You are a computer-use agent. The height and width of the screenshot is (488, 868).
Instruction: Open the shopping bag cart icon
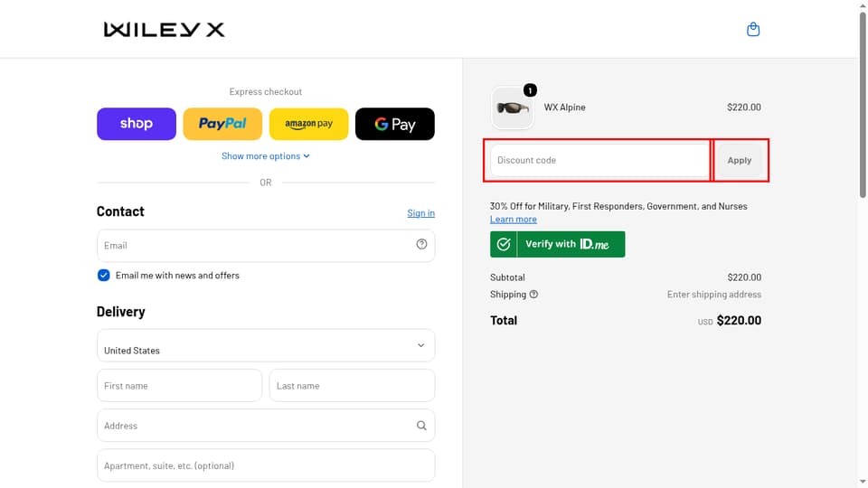753,29
